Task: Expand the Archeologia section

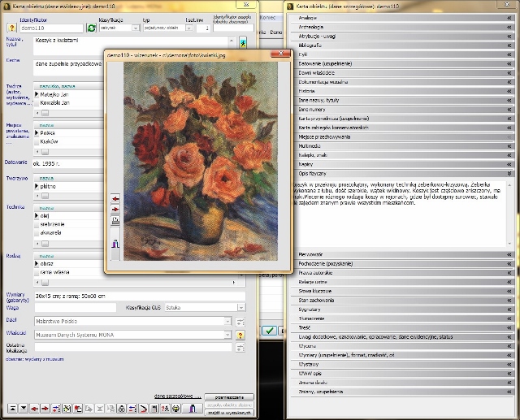Action: [403, 27]
